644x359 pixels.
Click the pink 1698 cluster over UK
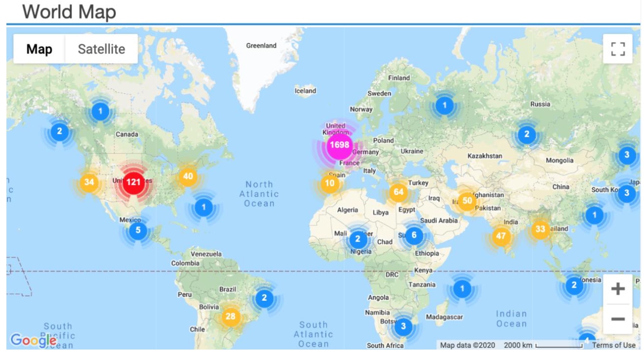point(339,145)
